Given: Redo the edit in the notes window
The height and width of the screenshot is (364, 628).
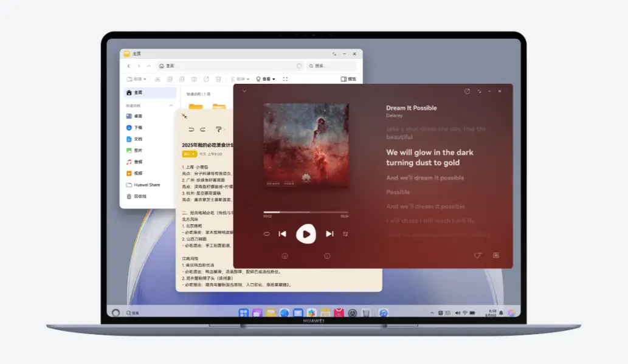Looking at the screenshot, I should (x=203, y=129).
